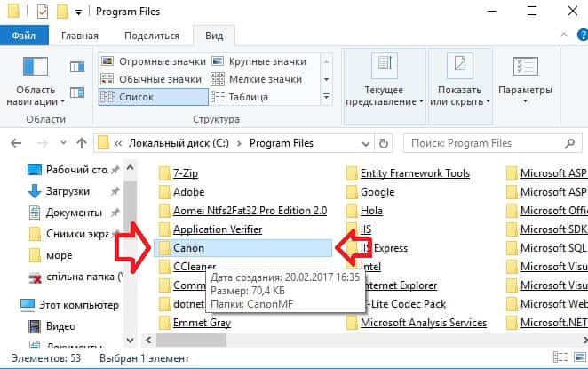Open Документы quick access item
Screen dimensions: 588x369
point(73,213)
